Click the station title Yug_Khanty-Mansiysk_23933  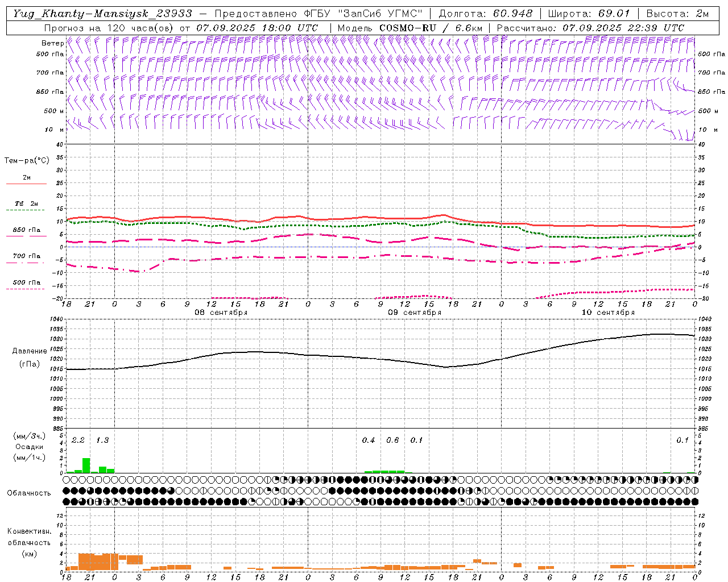pos(103,14)
